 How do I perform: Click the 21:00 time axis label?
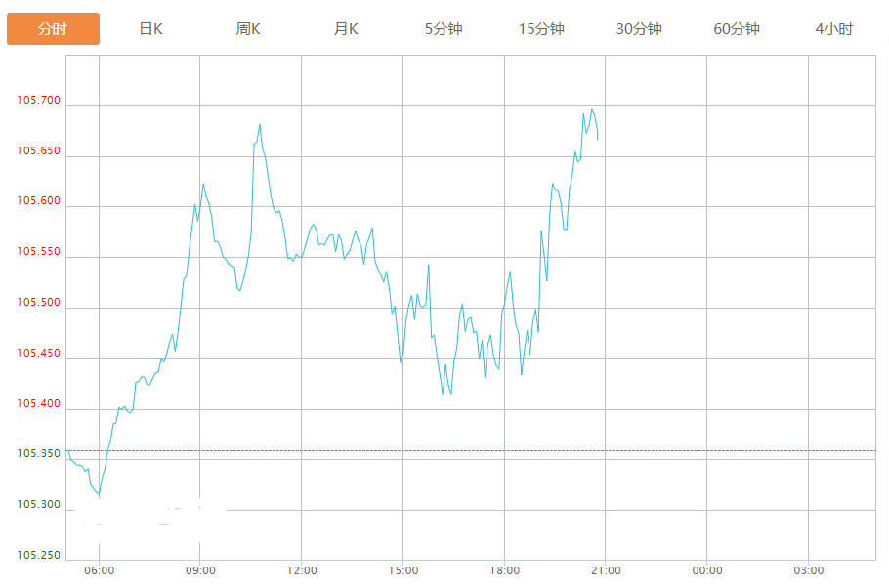[606, 571]
